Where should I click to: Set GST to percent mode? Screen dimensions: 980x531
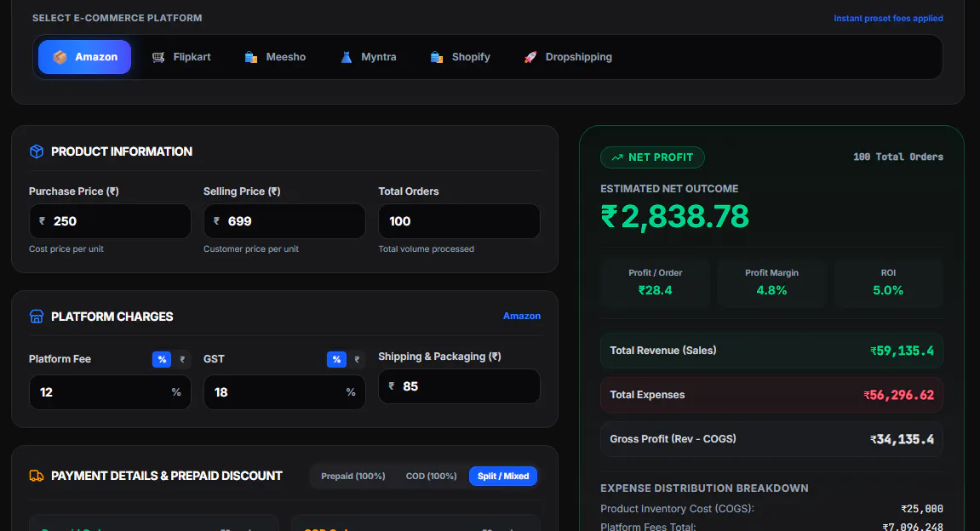(x=336, y=359)
